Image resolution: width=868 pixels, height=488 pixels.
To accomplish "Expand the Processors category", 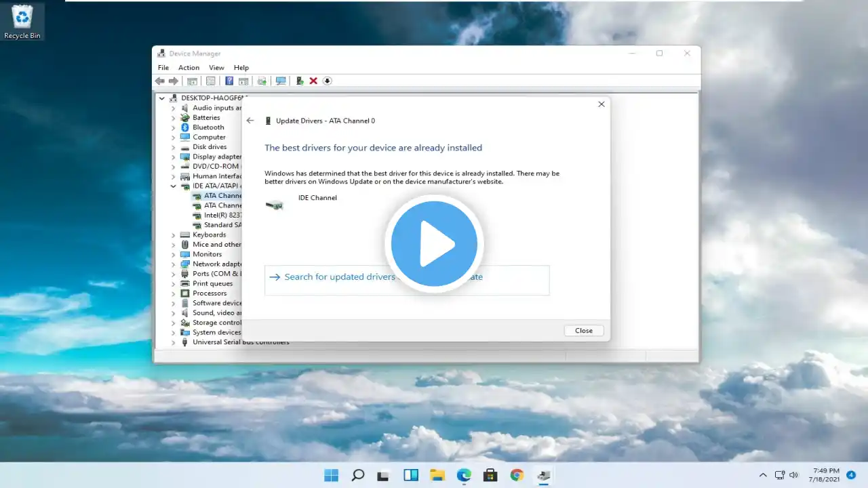I will pyautogui.click(x=174, y=293).
